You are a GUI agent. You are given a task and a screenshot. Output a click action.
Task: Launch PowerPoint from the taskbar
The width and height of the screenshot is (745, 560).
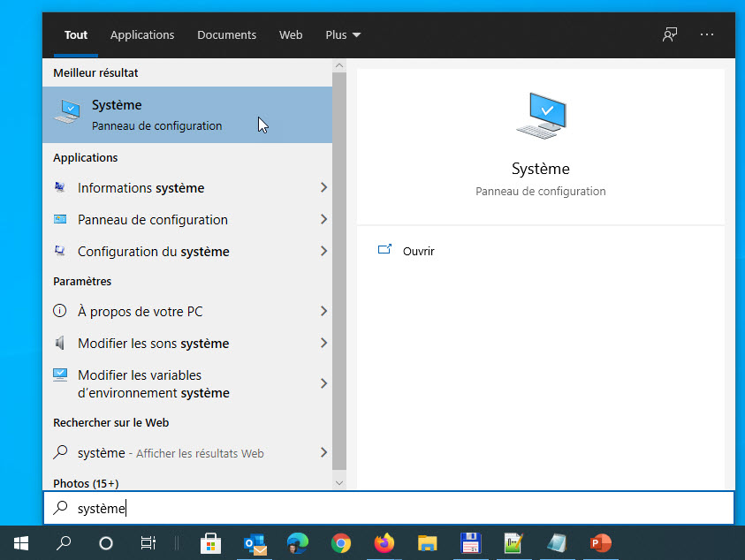pos(601,542)
